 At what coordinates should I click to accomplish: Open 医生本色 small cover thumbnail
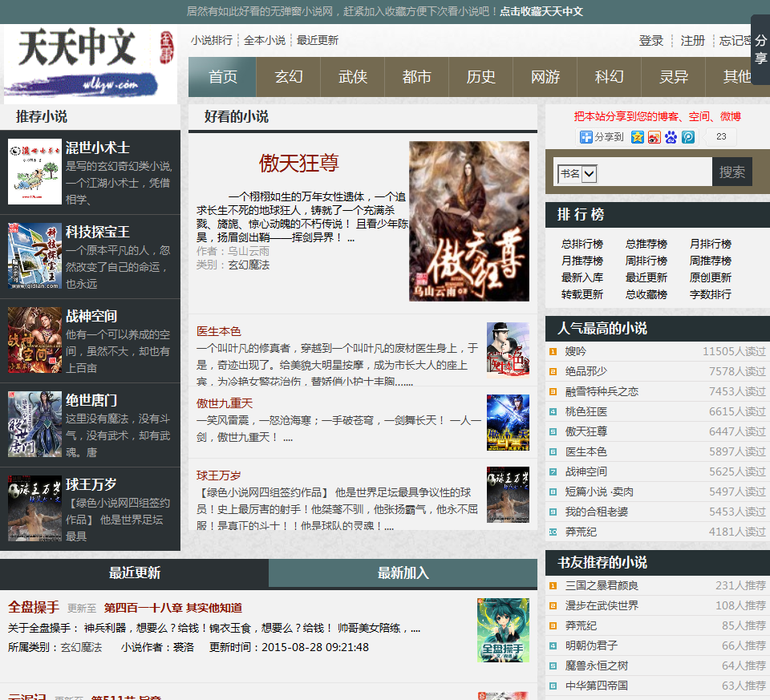pos(508,350)
